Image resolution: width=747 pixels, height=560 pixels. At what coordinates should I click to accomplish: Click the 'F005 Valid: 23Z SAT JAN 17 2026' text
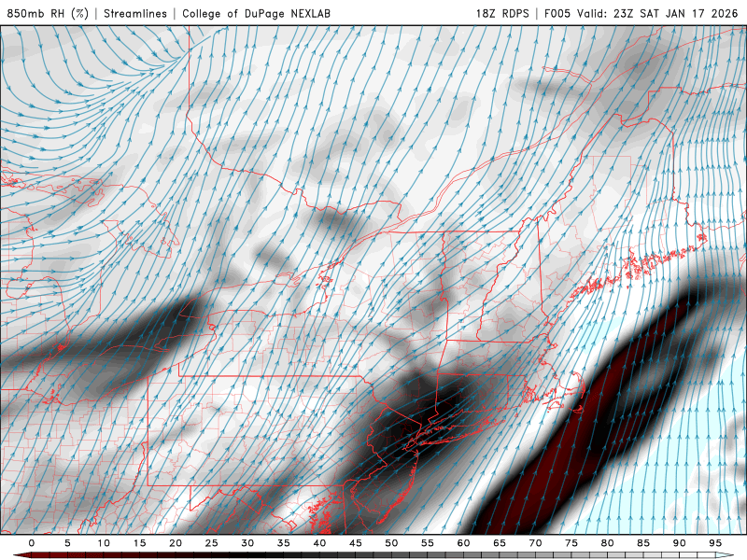[641, 14]
